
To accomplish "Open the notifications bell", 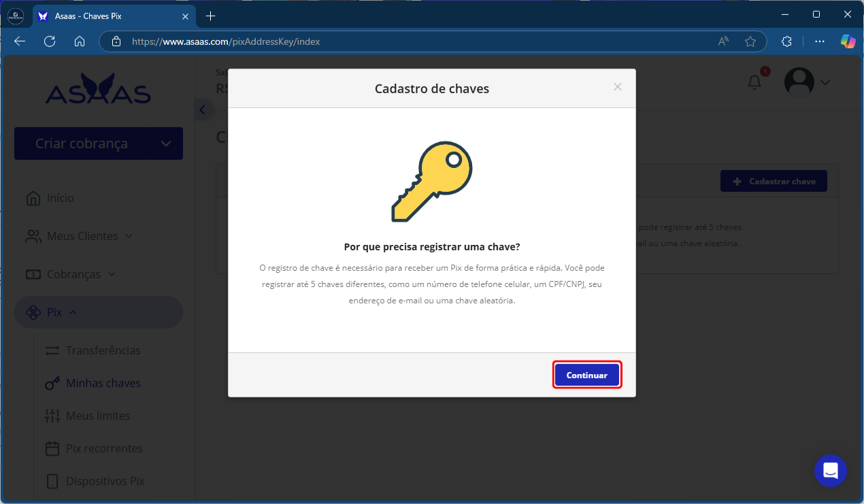I will point(754,82).
